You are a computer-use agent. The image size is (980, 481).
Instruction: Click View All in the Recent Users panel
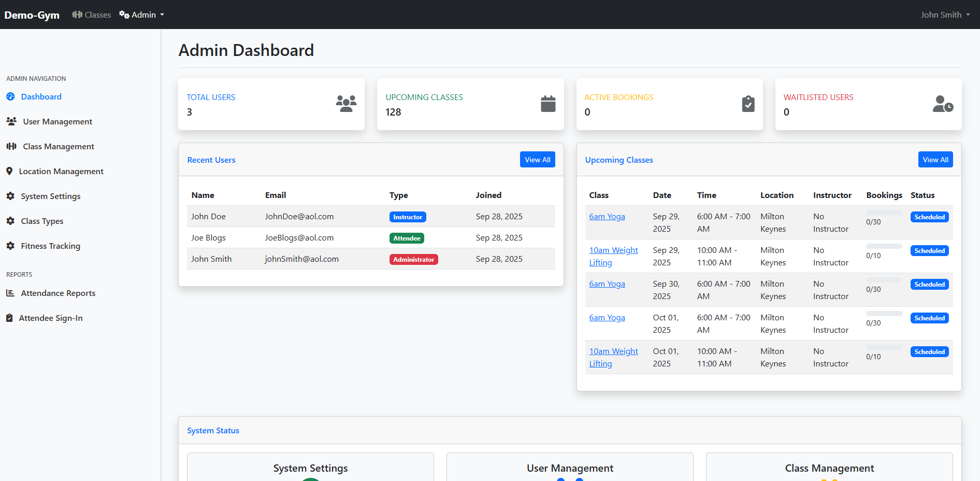click(x=537, y=159)
